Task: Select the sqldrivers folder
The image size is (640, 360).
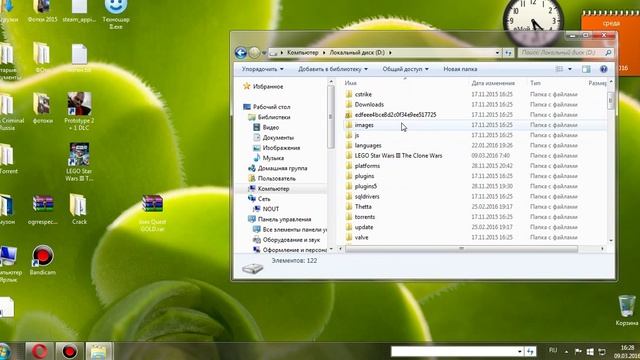Action: click(x=367, y=196)
